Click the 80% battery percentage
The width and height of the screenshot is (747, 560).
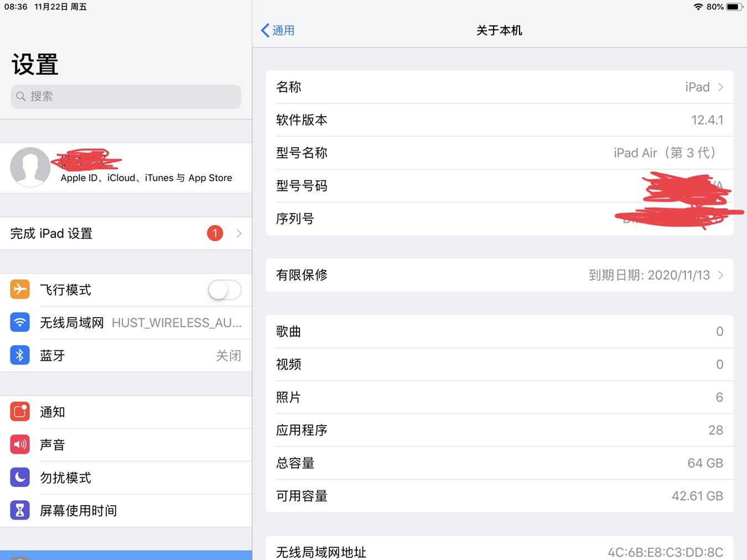(715, 7)
